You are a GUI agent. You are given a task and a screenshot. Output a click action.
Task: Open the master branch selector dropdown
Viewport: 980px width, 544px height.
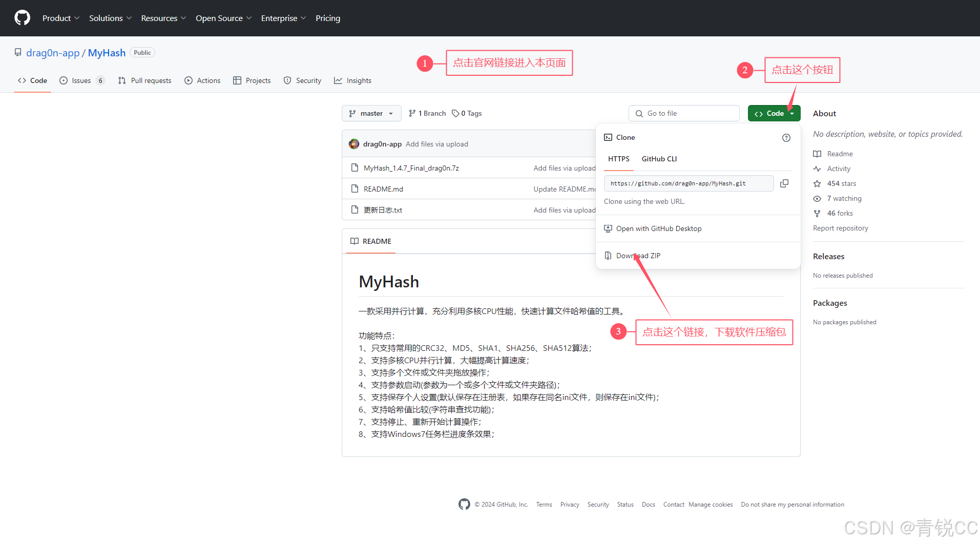pyautogui.click(x=371, y=113)
